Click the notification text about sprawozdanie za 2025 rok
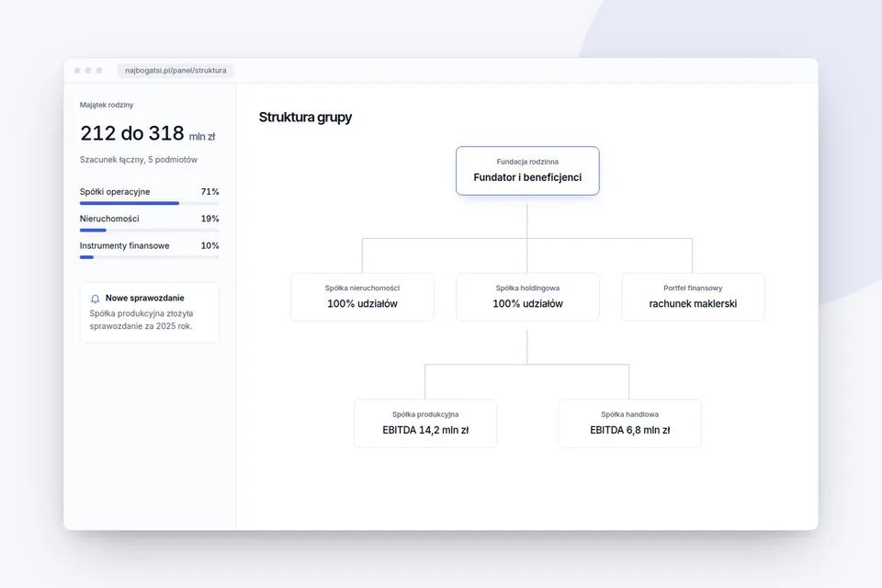This screenshot has height=588, width=882. [141, 320]
